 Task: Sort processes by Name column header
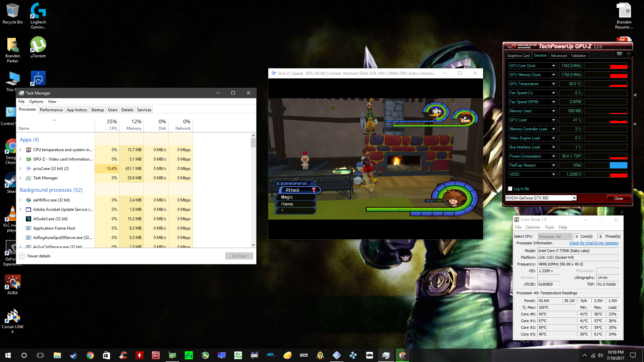[56, 124]
